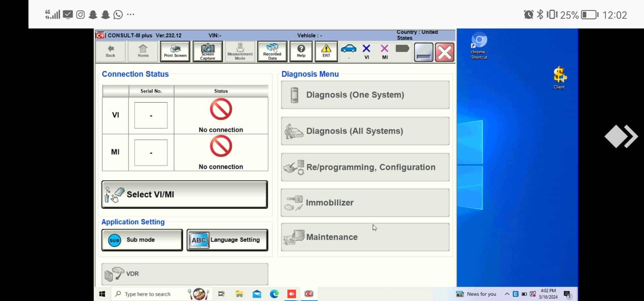Click the Country : United States label
The height and width of the screenshot is (301, 644).
(x=417, y=35)
